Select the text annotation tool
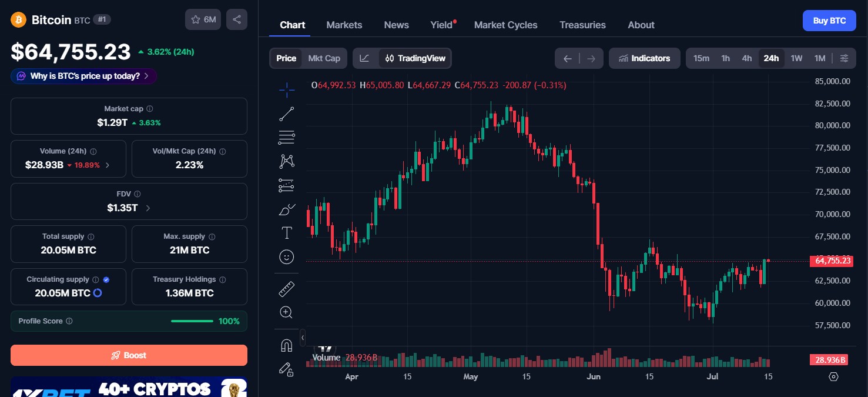 (287, 233)
